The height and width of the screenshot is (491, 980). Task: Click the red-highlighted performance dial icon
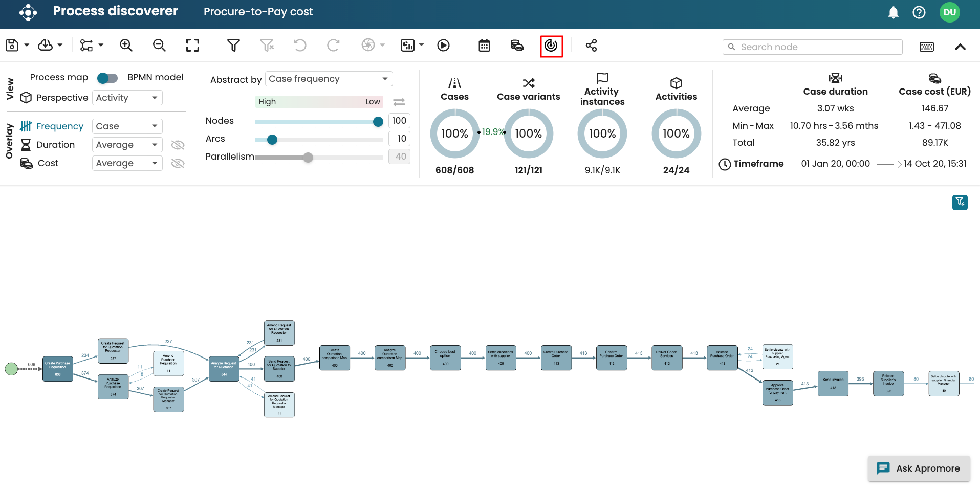tap(551, 46)
